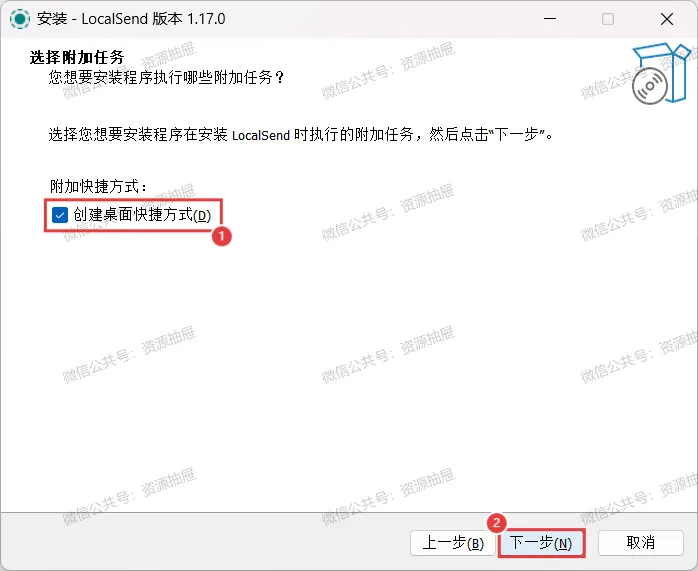
Task: Toggle the 创建桌面快捷方式 checkbox
Action: [x=60, y=215]
